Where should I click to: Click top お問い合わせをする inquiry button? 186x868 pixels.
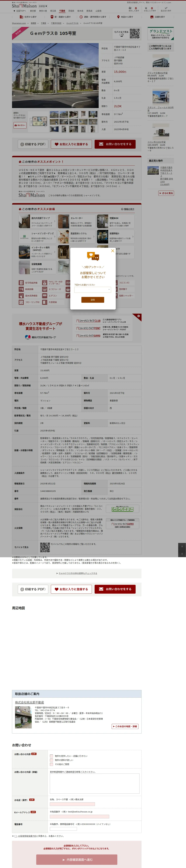(115, 144)
